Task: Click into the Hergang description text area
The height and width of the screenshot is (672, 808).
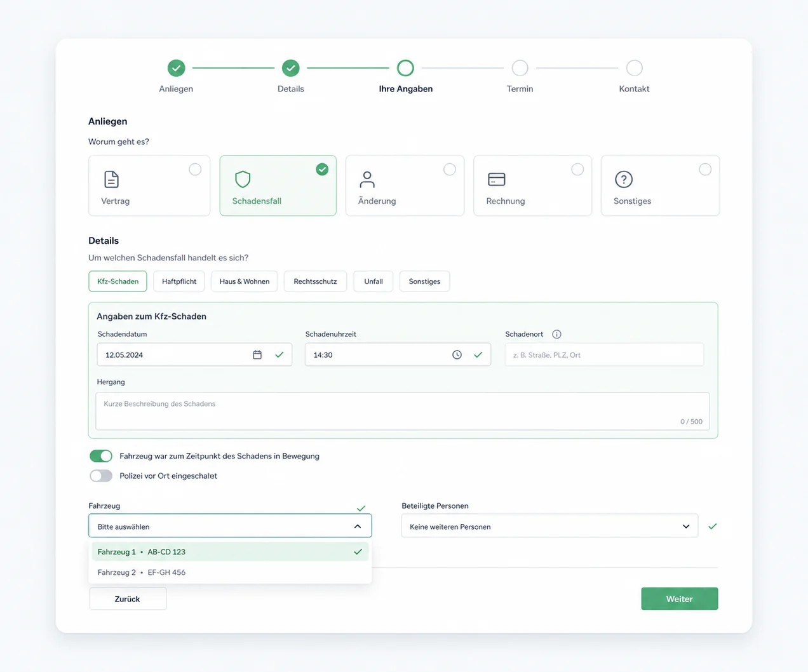Action: click(403, 411)
